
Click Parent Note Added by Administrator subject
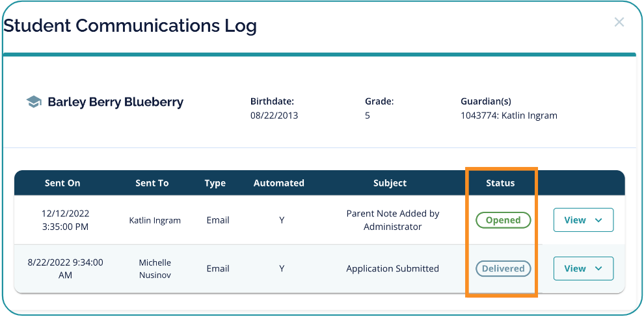393,220
